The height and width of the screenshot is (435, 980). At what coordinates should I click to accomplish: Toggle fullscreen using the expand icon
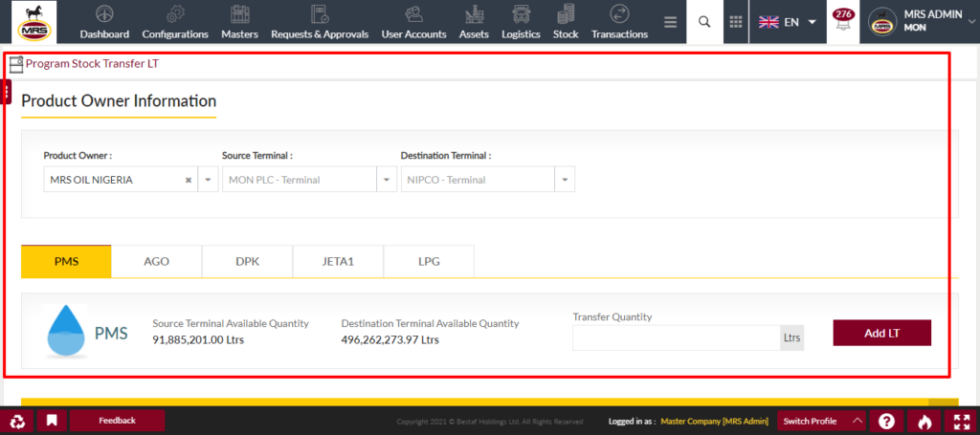click(961, 421)
